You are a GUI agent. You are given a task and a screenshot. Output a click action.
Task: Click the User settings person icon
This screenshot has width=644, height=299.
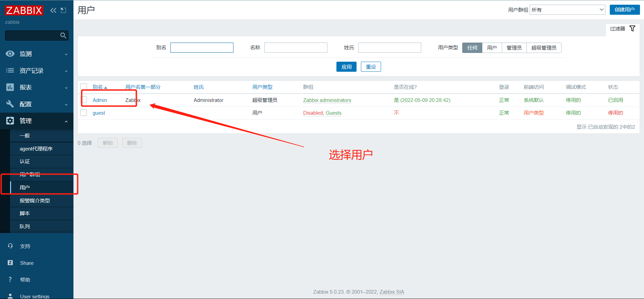pos(10,296)
